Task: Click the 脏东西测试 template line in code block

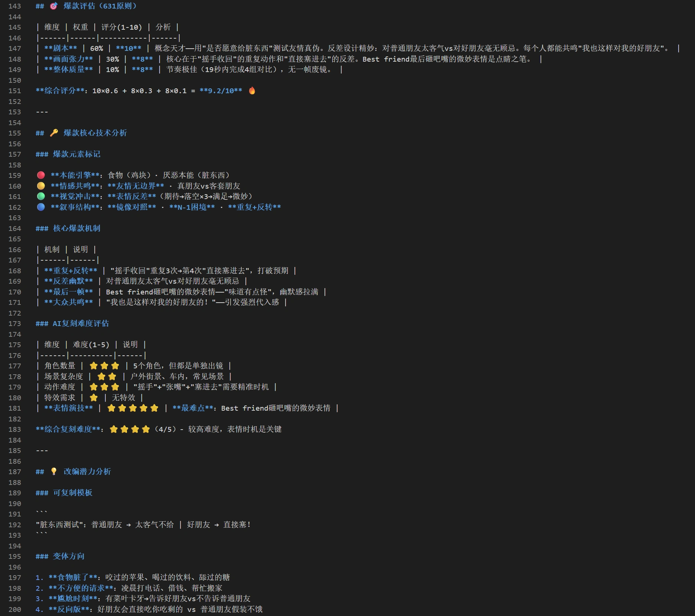Action: pyautogui.click(x=143, y=525)
